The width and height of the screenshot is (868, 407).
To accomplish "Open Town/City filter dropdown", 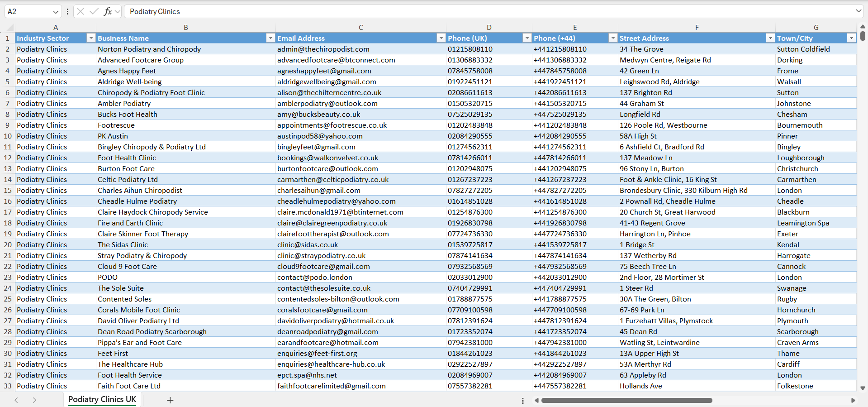I will click(x=851, y=38).
